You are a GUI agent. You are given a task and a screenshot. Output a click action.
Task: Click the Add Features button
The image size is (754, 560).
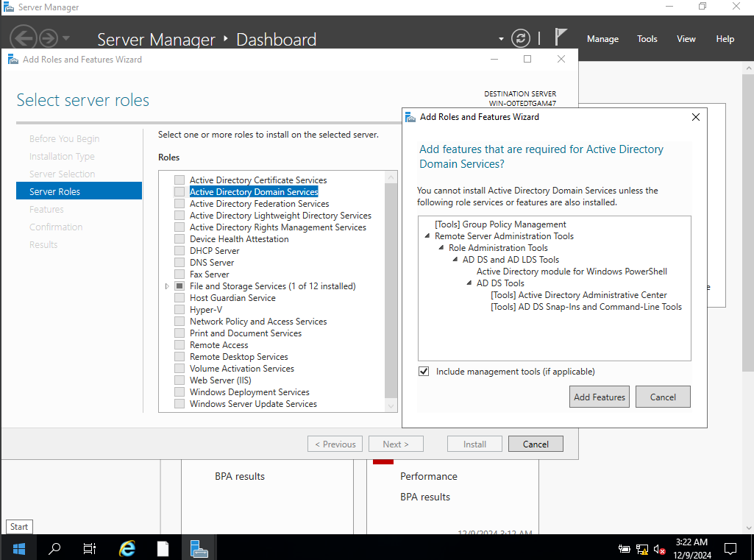click(x=600, y=397)
